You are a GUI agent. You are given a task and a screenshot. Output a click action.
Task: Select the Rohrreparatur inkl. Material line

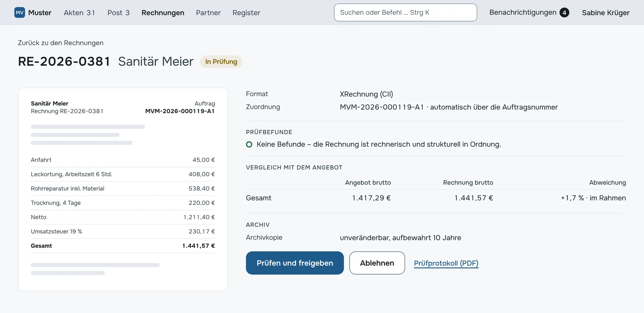[x=123, y=189]
